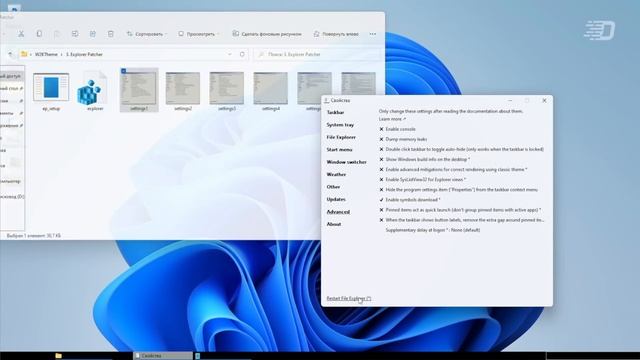This screenshot has height=360, width=640.
Task: Toggle Pinned items act as quick launch
Action: pyautogui.click(x=460, y=210)
